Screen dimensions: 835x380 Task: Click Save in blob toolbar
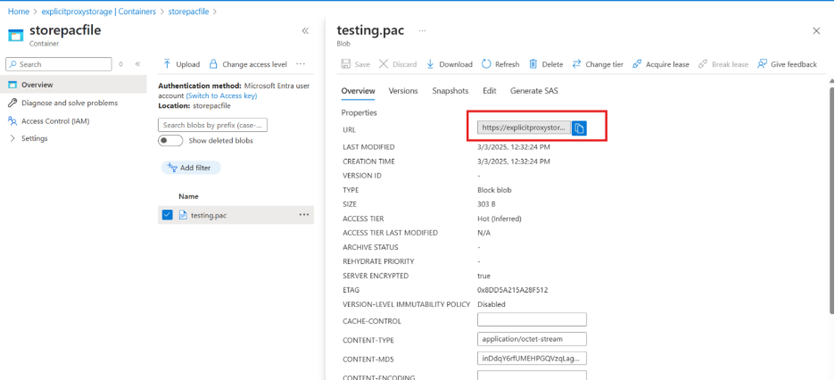click(356, 64)
